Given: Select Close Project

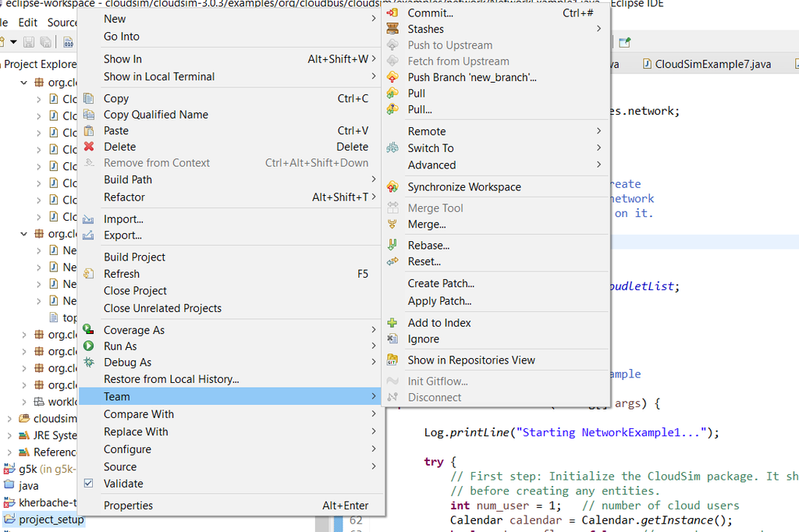Looking at the screenshot, I should [232, 290].
